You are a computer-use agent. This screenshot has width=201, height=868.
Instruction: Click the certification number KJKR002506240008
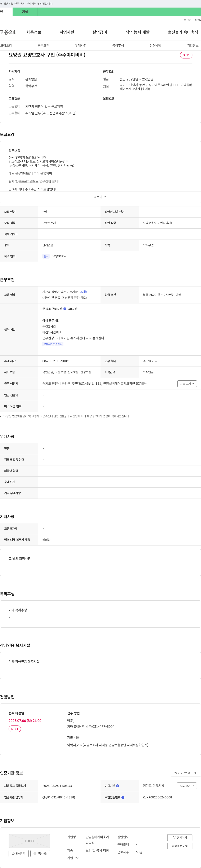157,797
